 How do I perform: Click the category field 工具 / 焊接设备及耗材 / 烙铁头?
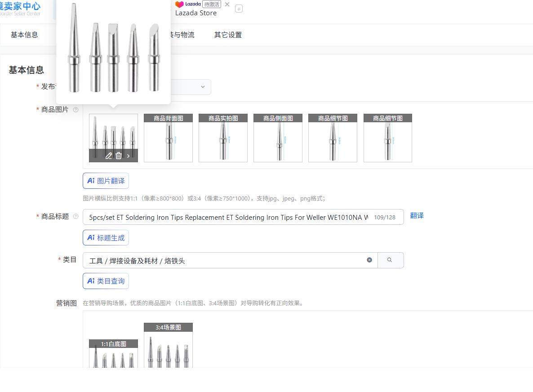230,260
